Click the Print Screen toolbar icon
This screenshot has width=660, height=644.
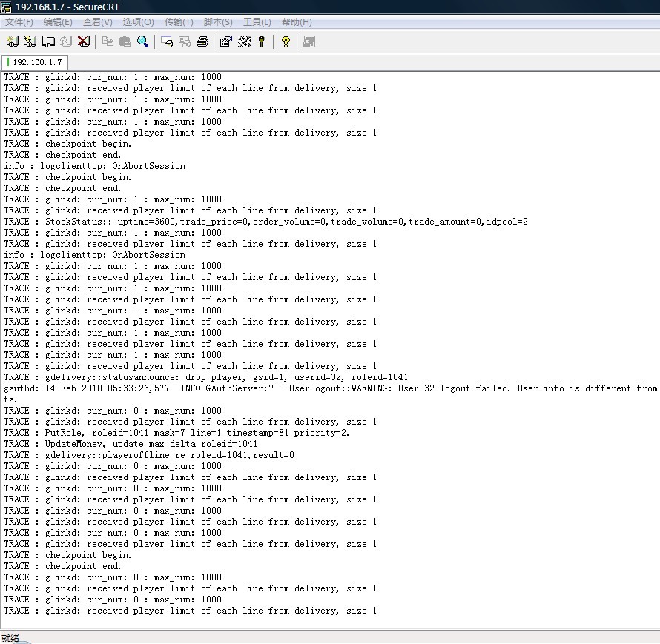click(167, 42)
